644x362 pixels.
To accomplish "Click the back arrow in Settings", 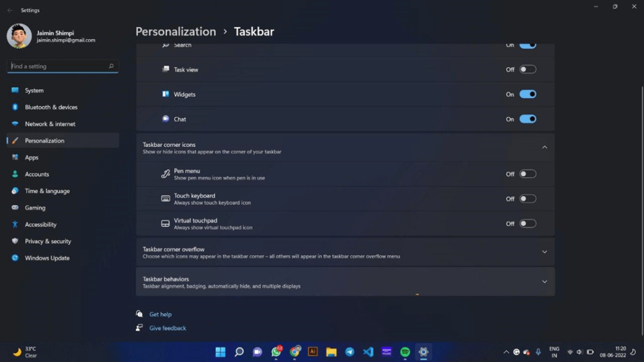I will pos(10,10).
